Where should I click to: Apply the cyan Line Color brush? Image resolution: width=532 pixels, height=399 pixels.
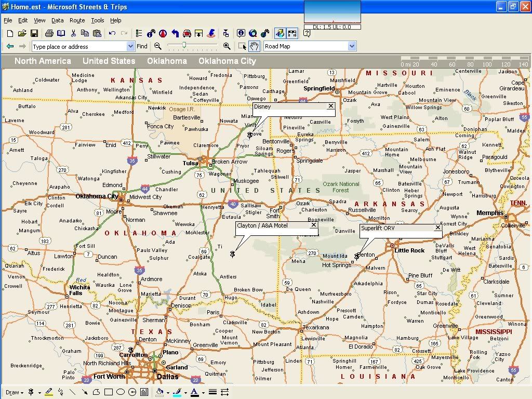pyautogui.click(x=177, y=392)
